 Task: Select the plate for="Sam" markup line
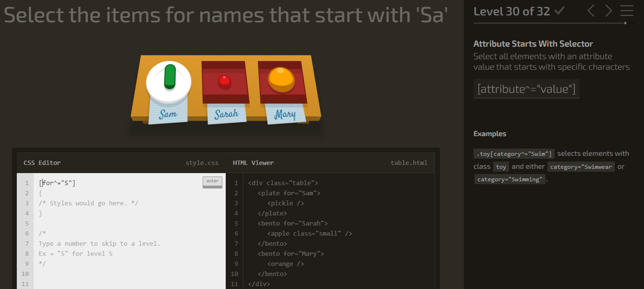(289, 193)
